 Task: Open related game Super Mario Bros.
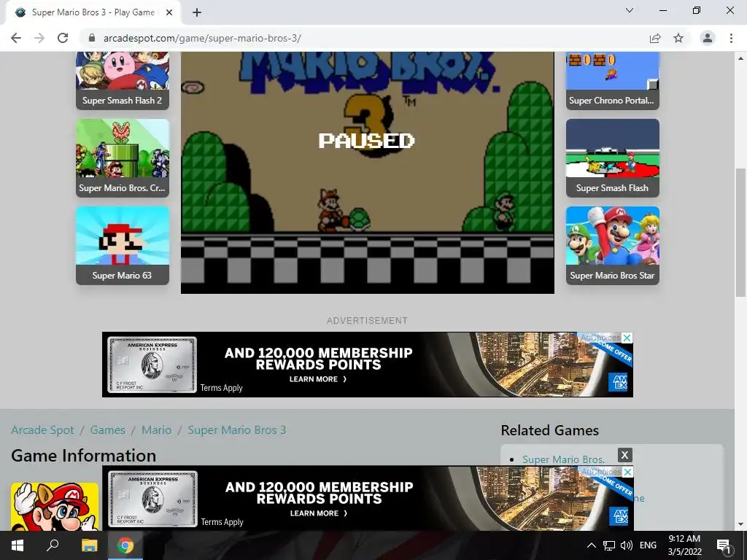pyautogui.click(x=564, y=459)
